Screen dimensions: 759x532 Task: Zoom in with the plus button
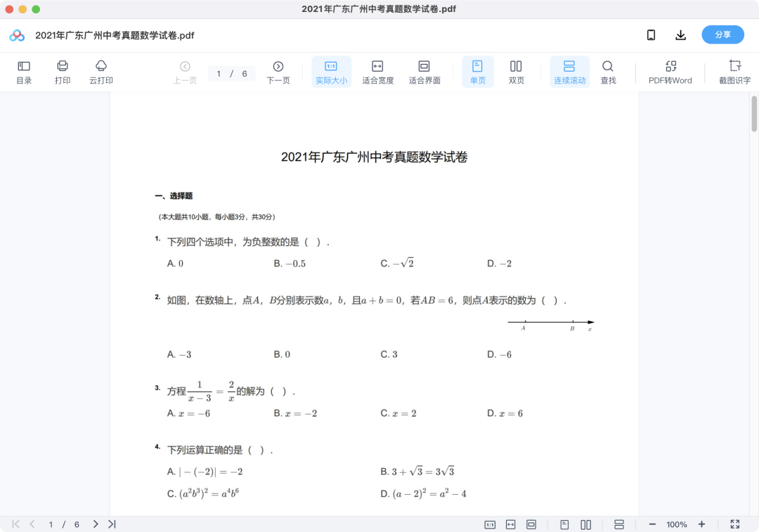point(701,524)
